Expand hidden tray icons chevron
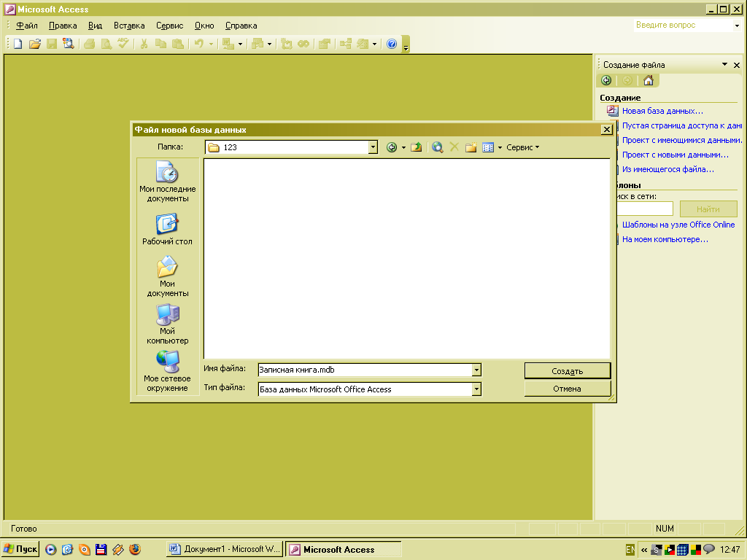 coord(644,550)
